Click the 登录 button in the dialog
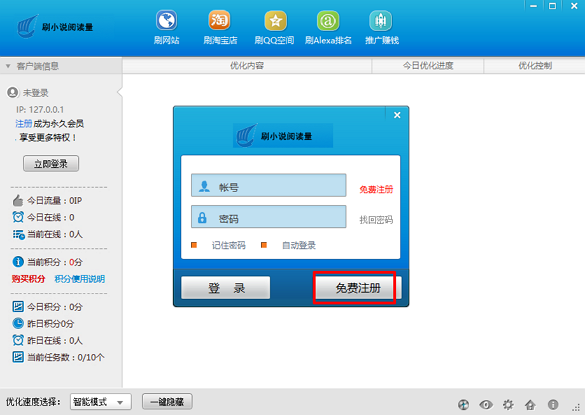 pos(226,288)
